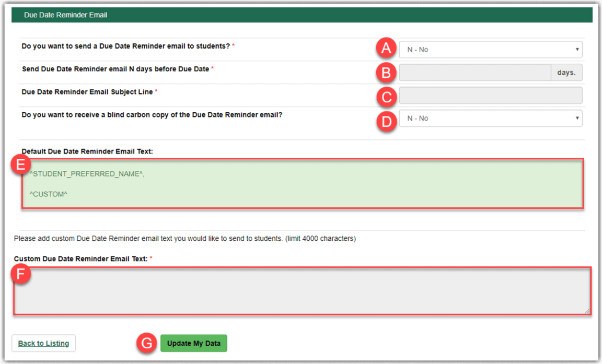Click the red circle marker labeled E
Viewport: 602px width, 364px height.
(21, 164)
